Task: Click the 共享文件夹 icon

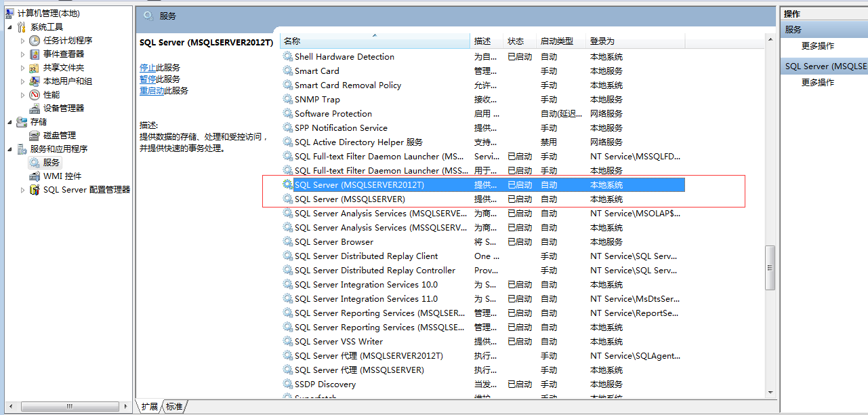Action: (x=35, y=68)
